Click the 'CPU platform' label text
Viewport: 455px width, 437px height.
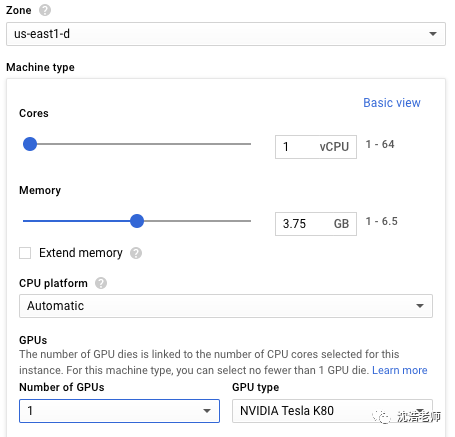click(x=53, y=283)
